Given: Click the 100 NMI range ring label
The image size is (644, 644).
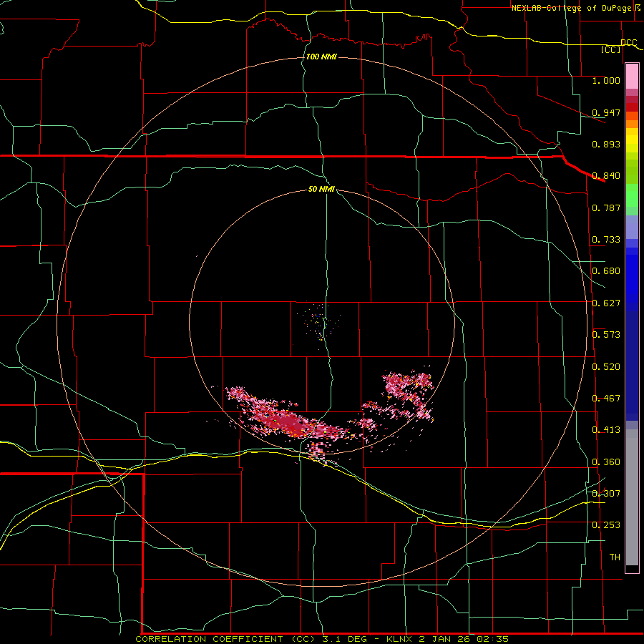Looking at the screenshot, I should tap(321, 57).
